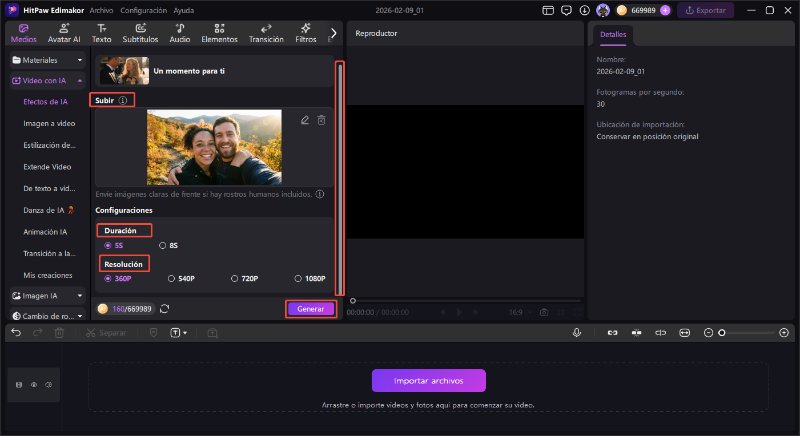
Task: Click the marker shield icon in timeline toolbar
Action: coord(154,333)
